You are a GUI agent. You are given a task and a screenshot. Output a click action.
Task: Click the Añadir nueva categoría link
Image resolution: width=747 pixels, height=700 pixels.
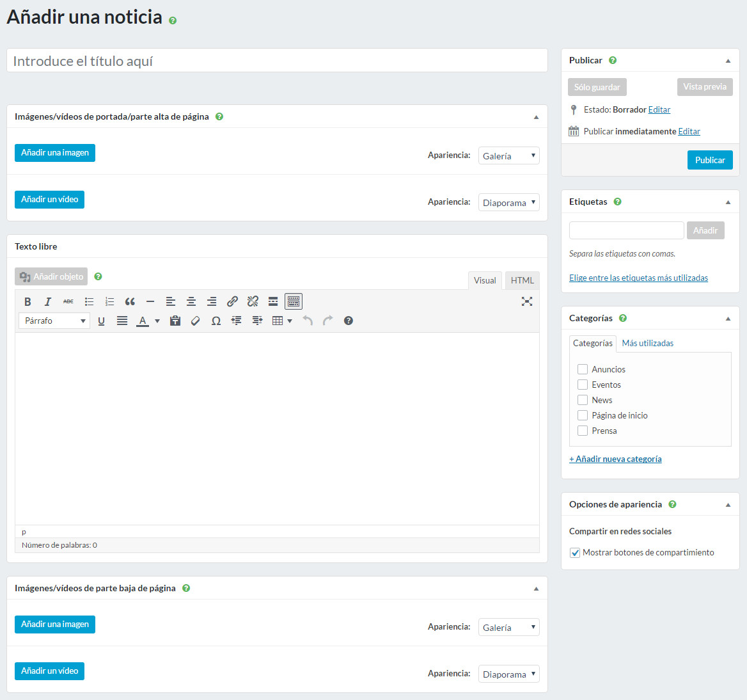(x=615, y=459)
